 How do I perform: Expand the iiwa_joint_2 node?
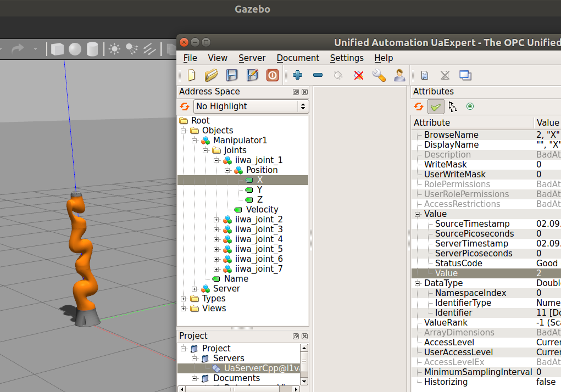tap(216, 220)
